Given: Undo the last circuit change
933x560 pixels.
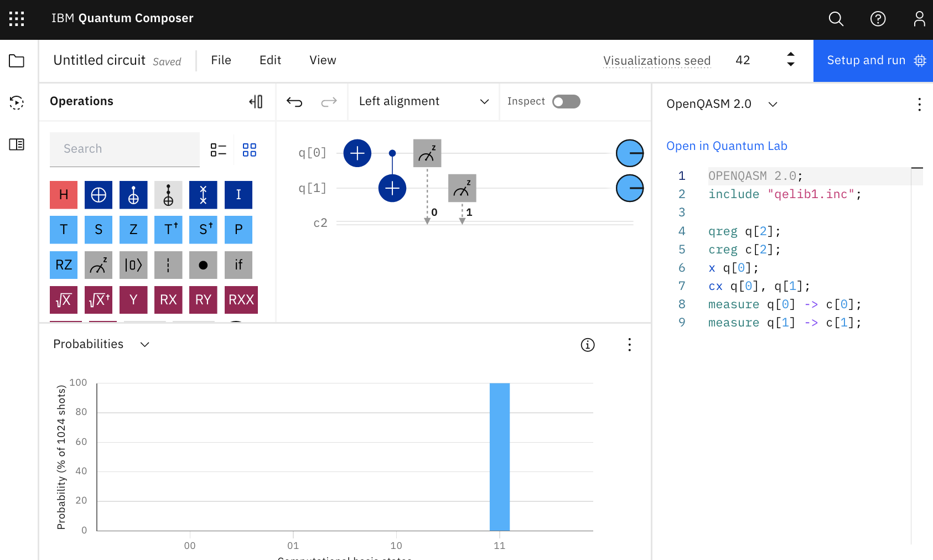Looking at the screenshot, I should click(294, 102).
